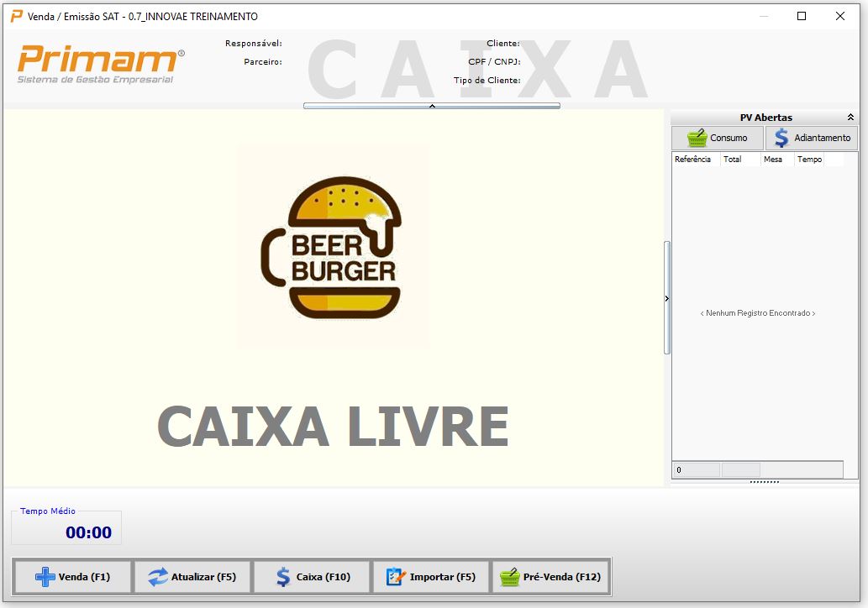Click the Tipo de Cliente label

point(487,81)
